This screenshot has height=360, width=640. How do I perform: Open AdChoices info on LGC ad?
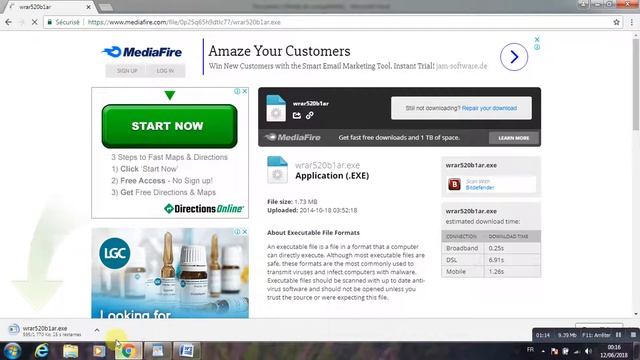[x=237, y=231]
